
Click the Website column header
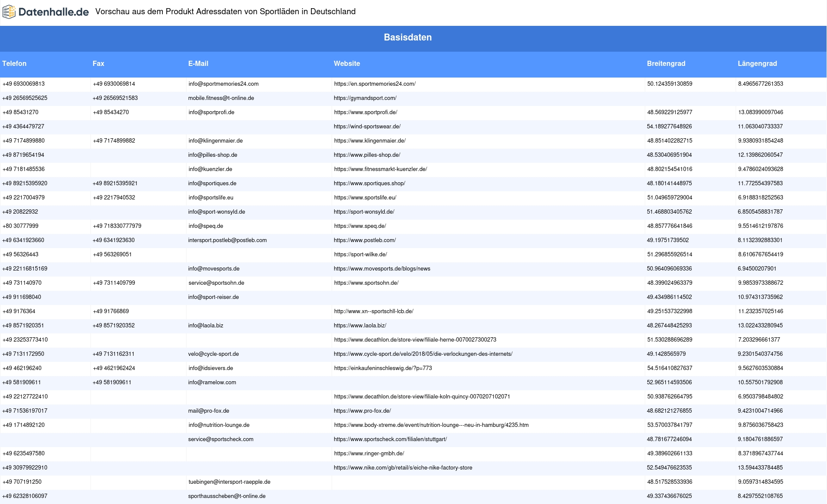tap(347, 63)
